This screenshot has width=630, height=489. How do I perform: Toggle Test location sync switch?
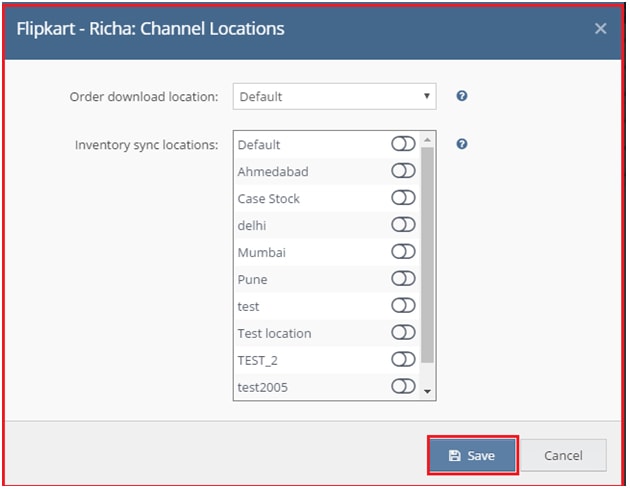click(x=403, y=332)
